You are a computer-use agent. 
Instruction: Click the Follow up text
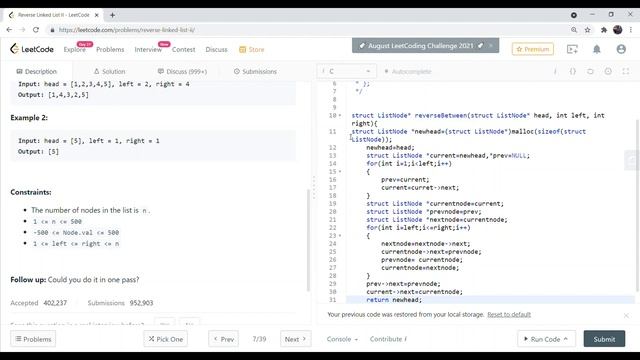click(x=75, y=280)
